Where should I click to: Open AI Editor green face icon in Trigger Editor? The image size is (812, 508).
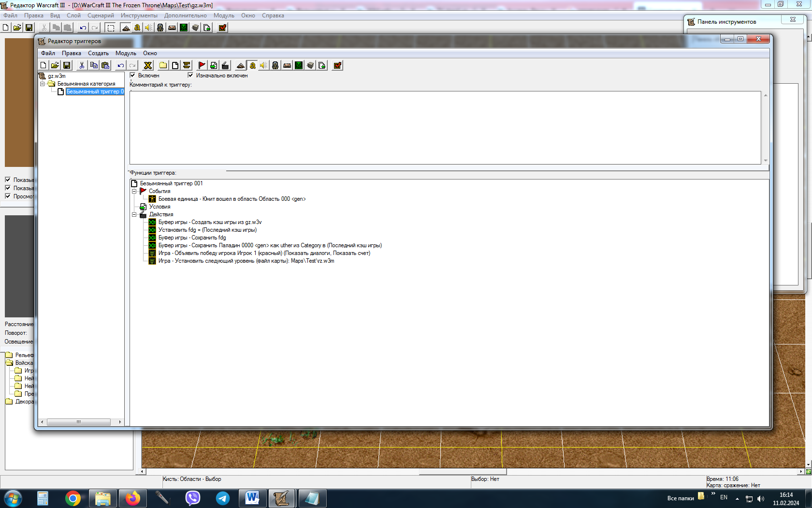pos(299,65)
